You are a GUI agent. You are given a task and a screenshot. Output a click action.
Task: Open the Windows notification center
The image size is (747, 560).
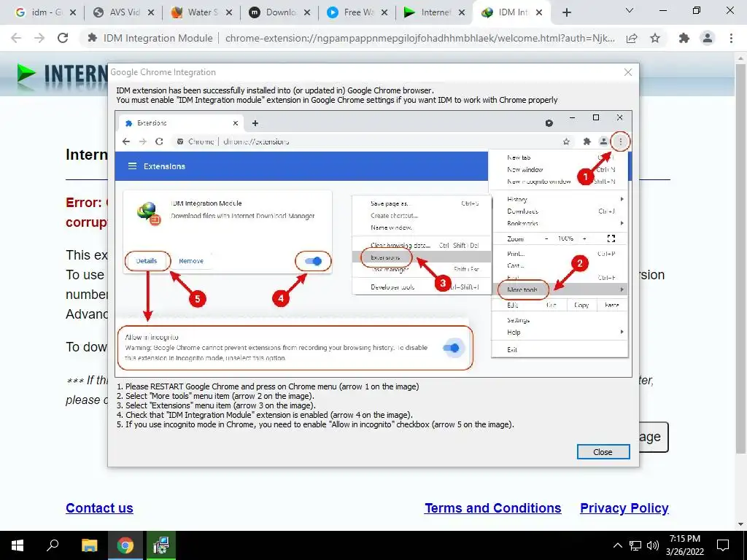pyautogui.click(x=723, y=545)
